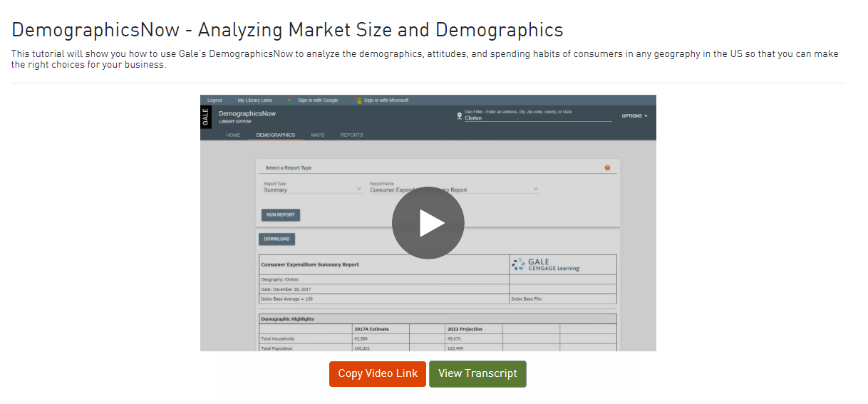Screen dimensions: 868x404
Task: Click the projected households value 45,070
Action: (x=455, y=338)
